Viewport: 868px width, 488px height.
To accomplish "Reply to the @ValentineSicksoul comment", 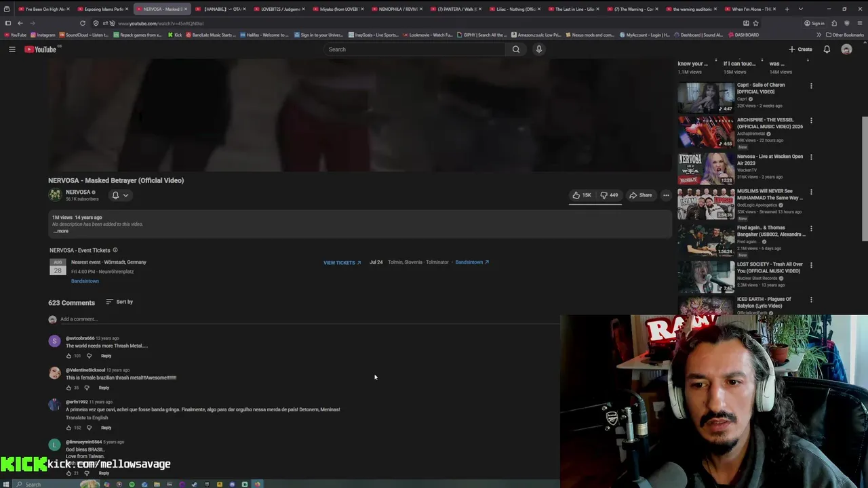I will 104,388.
